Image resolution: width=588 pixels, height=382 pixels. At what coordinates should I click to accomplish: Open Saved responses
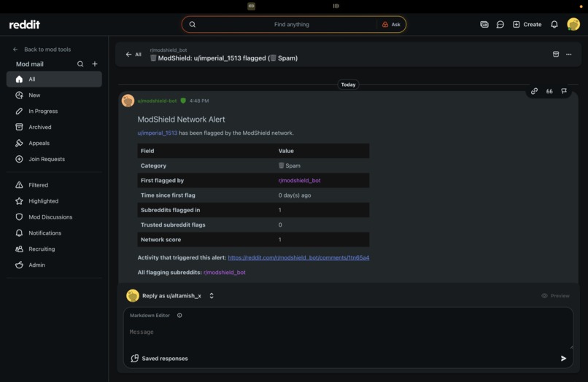click(x=159, y=359)
